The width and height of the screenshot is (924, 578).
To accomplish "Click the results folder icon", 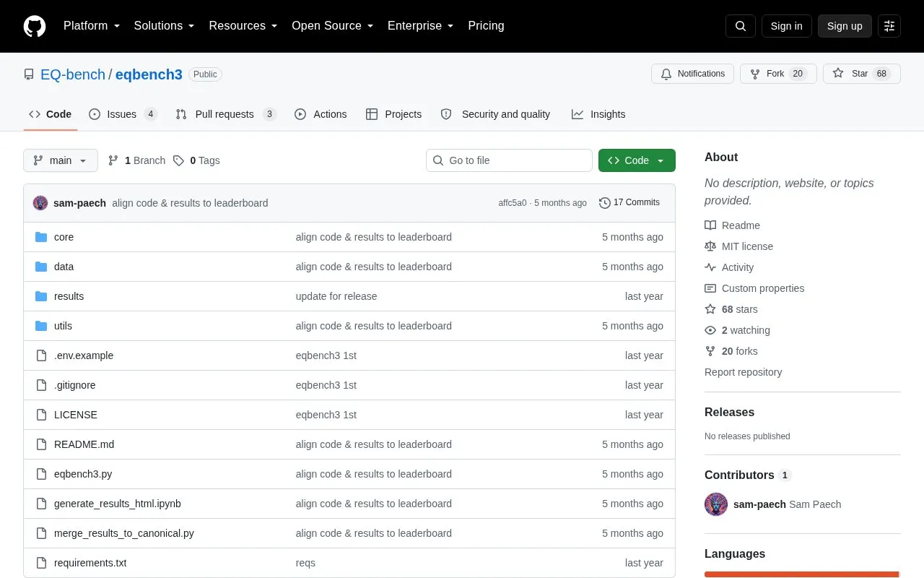I will coord(41,296).
